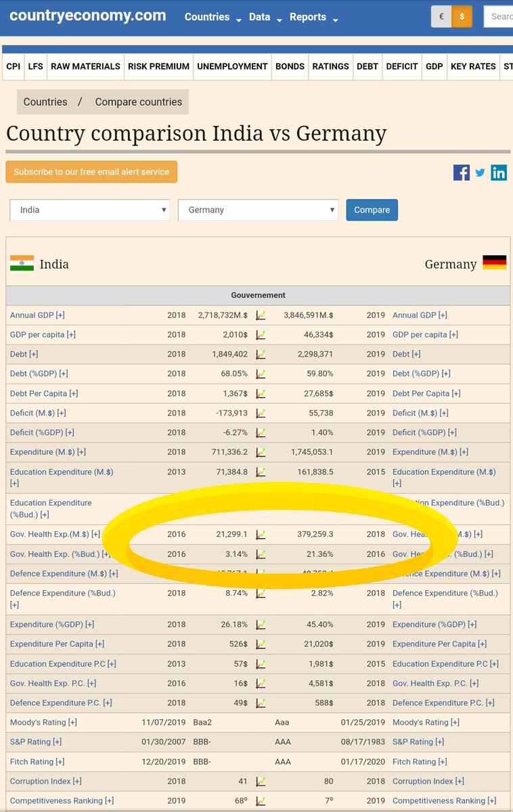Open chart icon in Corruption Index row
The width and height of the screenshot is (513, 812).
coord(261,782)
